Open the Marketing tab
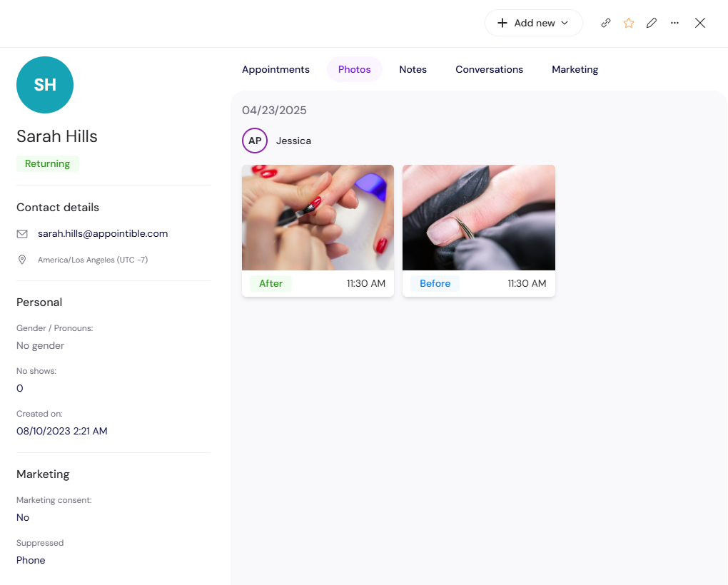This screenshot has height=585, width=728. tap(575, 69)
